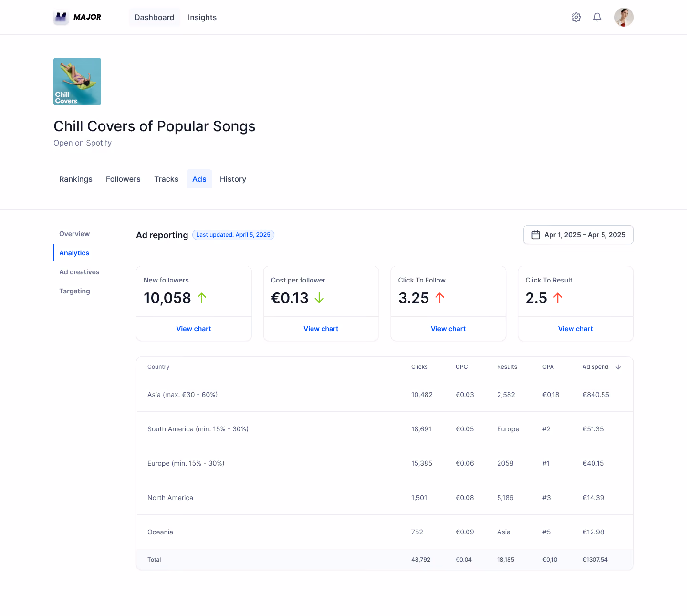Open the Apr 1 – Apr 5 date range picker
The width and height of the screenshot is (687, 616).
point(578,235)
